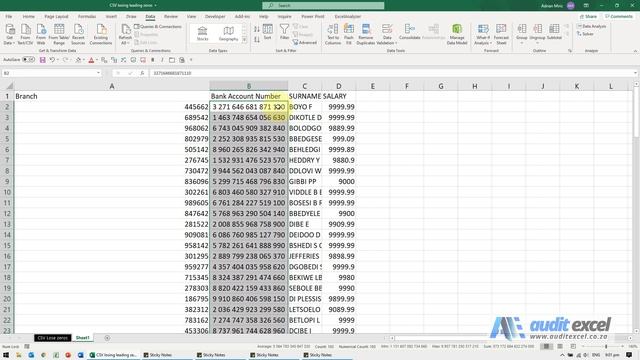Toggle the Filter button

[284, 32]
